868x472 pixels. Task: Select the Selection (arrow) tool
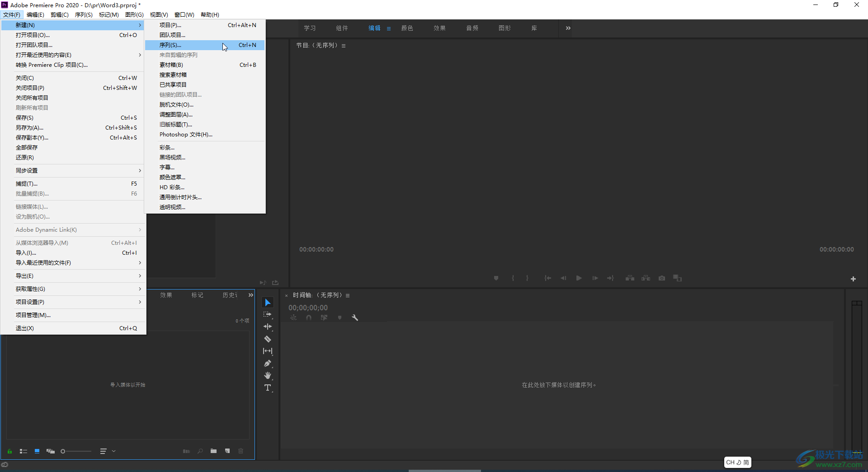[x=268, y=302]
